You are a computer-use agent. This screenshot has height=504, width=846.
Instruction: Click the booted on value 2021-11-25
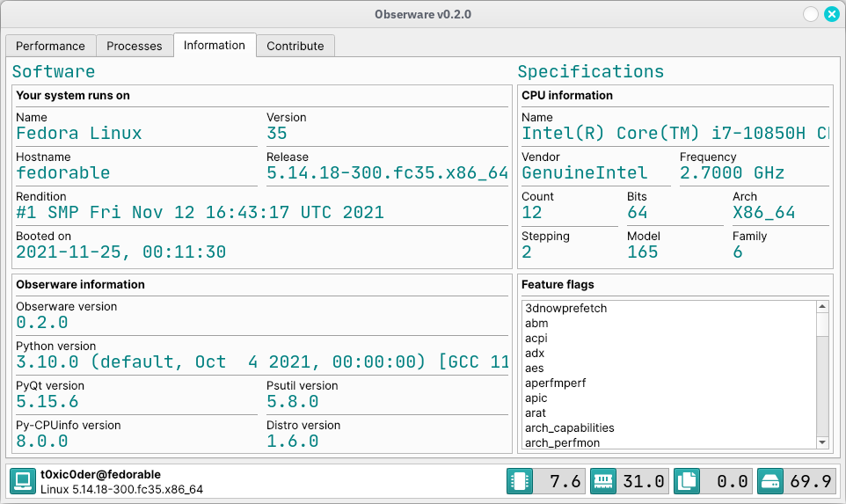pyautogui.click(x=120, y=252)
